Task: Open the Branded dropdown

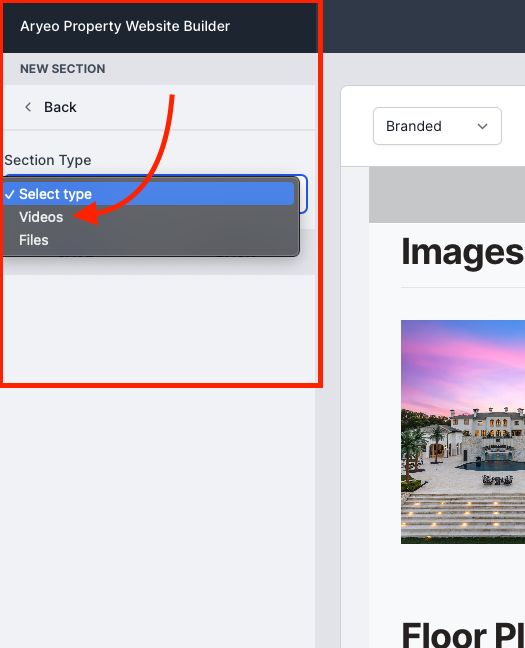Action: tap(437, 126)
